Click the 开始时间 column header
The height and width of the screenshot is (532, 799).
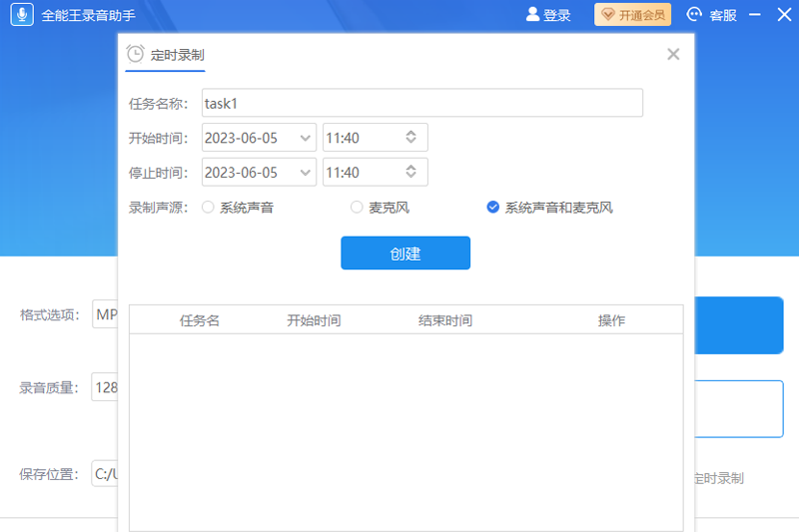[x=314, y=320]
